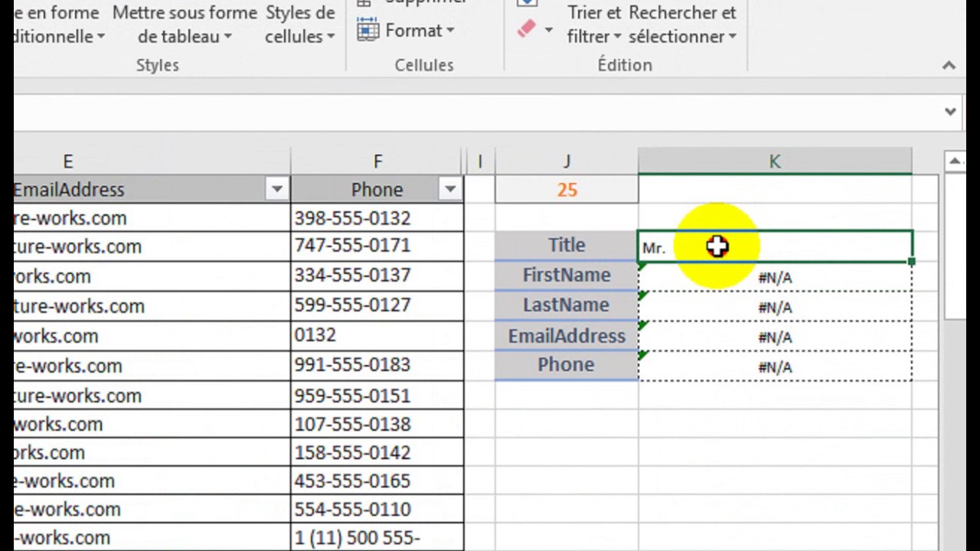Screen dimensions: 980x551
Task: Click the EmailAddress label in column J
Action: (x=567, y=336)
